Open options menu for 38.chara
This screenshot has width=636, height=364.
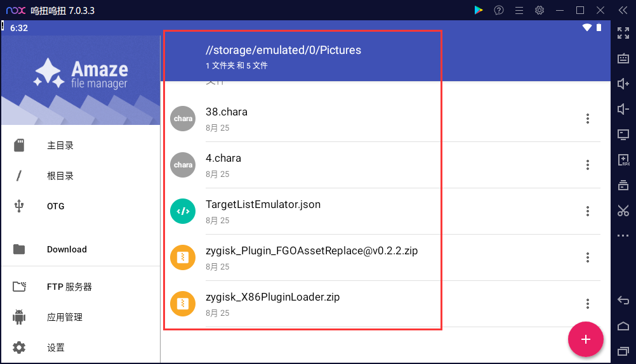click(587, 119)
